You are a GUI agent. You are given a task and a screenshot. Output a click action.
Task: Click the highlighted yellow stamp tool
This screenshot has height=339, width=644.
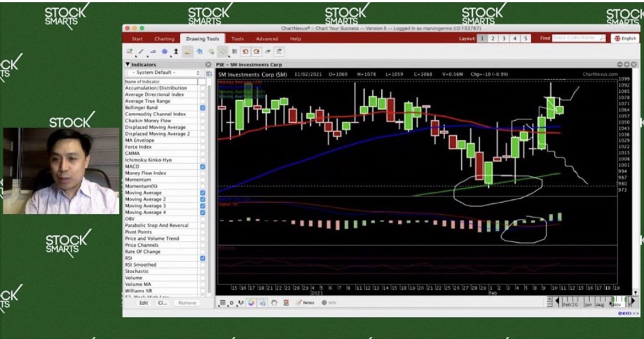point(188,52)
